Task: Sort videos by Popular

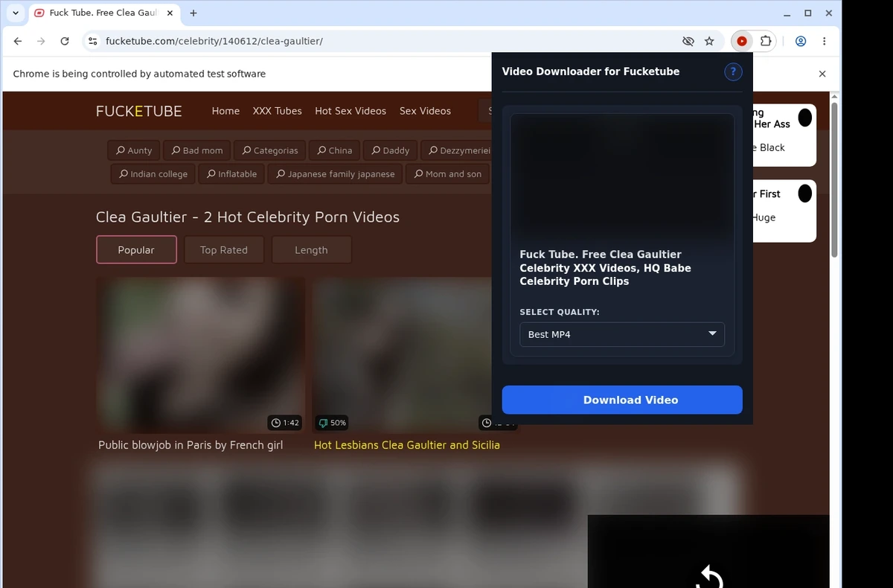Action: click(x=136, y=250)
